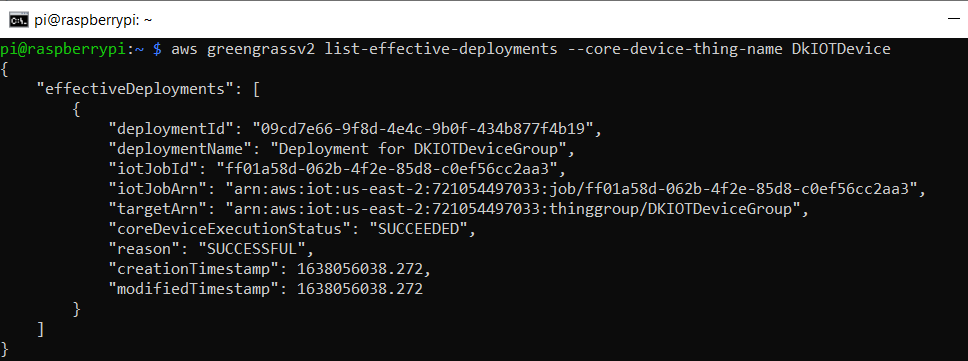968x361 pixels.
Task: Click the DkIOTDevice argument in command
Action: click(841, 49)
